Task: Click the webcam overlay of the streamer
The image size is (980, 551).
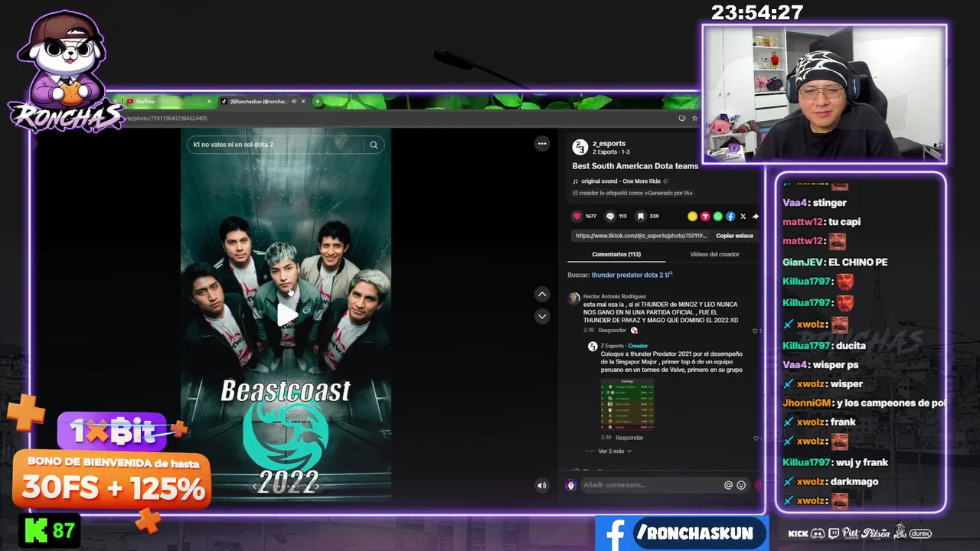Action: click(x=825, y=94)
